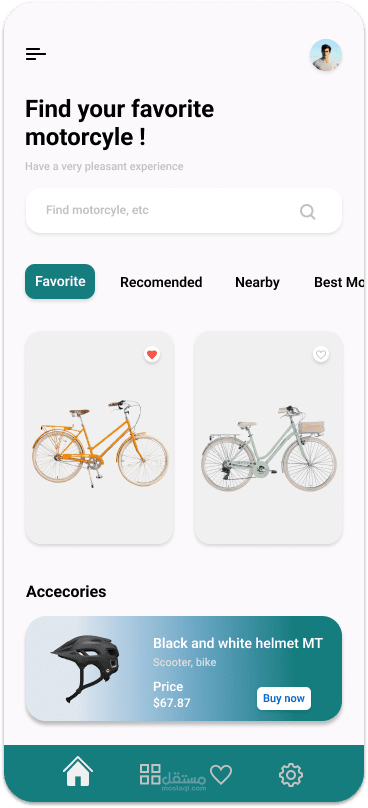Viewport: 368px width, 808px height.
Task: Go to Home in bottom navigation
Action: pyautogui.click(x=78, y=771)
